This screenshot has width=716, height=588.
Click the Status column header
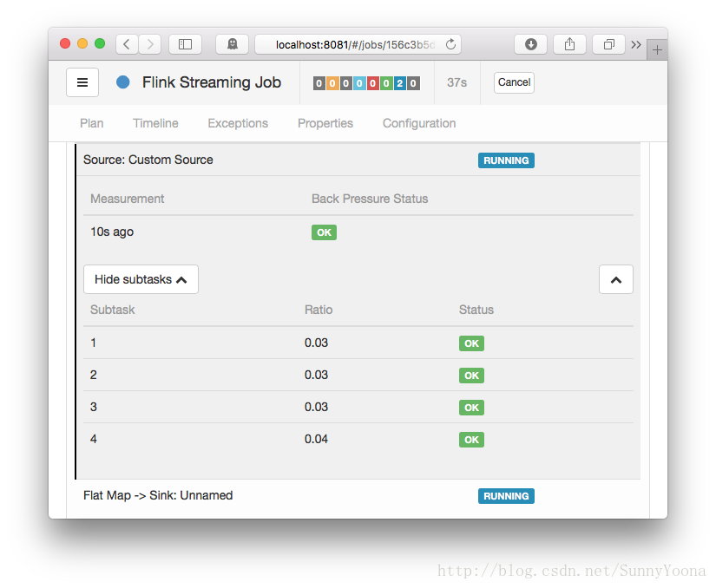tap(476, 310)
